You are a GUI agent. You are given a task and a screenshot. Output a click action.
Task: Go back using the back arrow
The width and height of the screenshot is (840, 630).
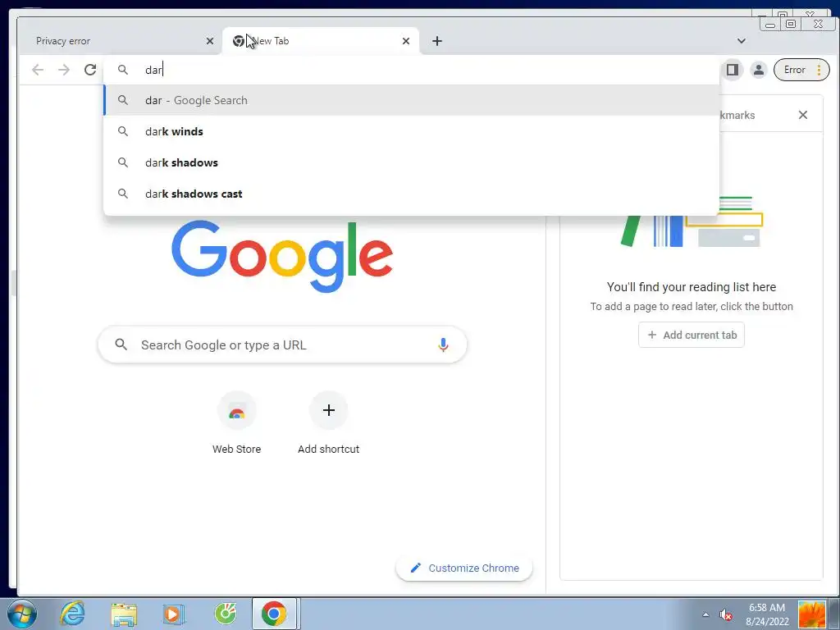click(x=38, y=70)
